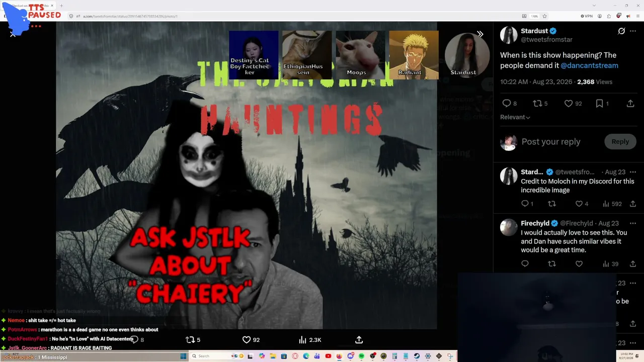Click the browser address bar URL

[130, 16]
